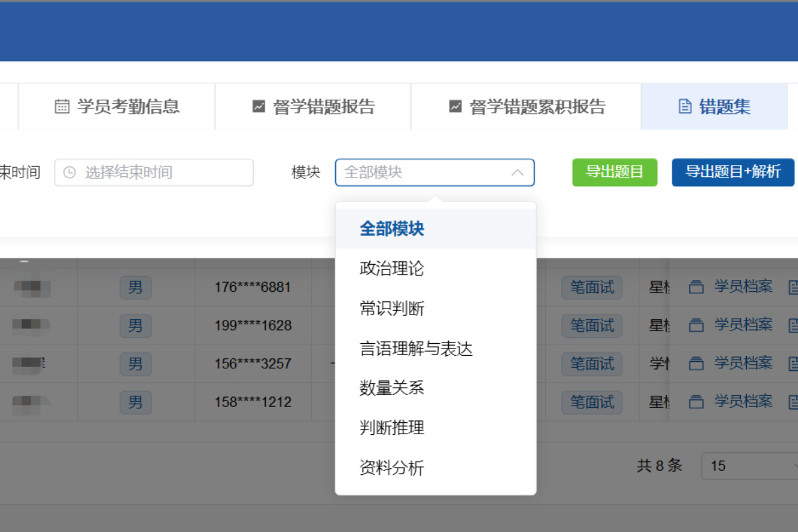
Task: Click 学员档案 icon in first table row
Action: click(x=696, y=287)
